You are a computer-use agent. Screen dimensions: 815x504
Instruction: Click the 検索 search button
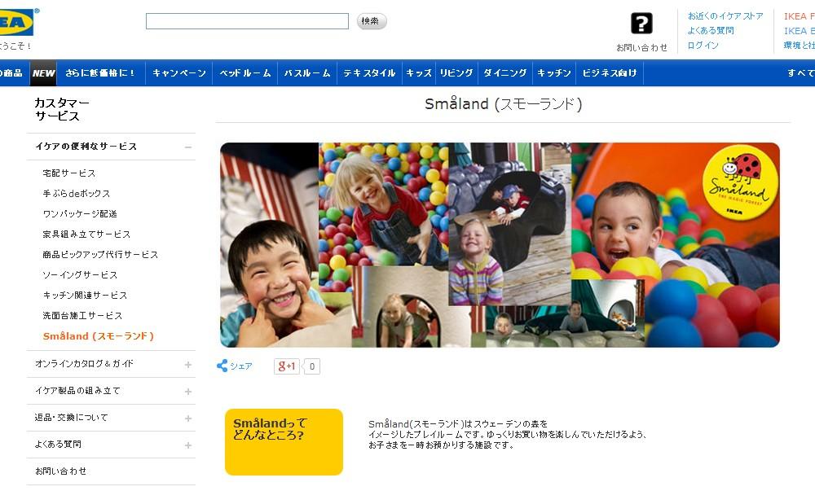371,21
